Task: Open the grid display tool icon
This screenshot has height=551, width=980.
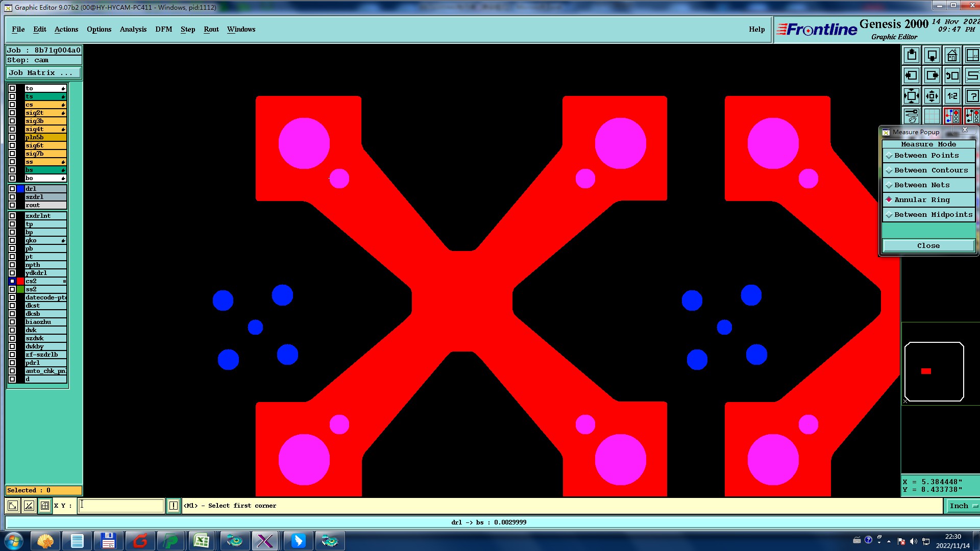Action: (932, 116)
